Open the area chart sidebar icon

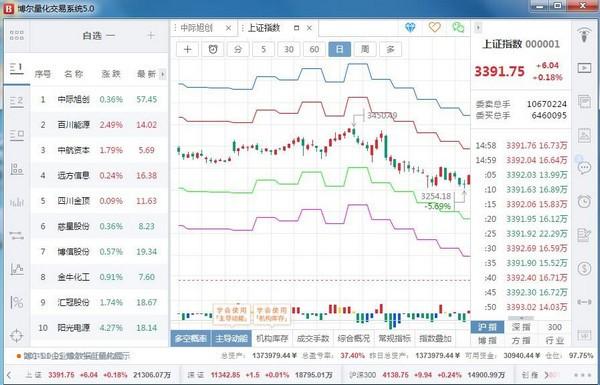pyautogui.click(x=16, y=269)
